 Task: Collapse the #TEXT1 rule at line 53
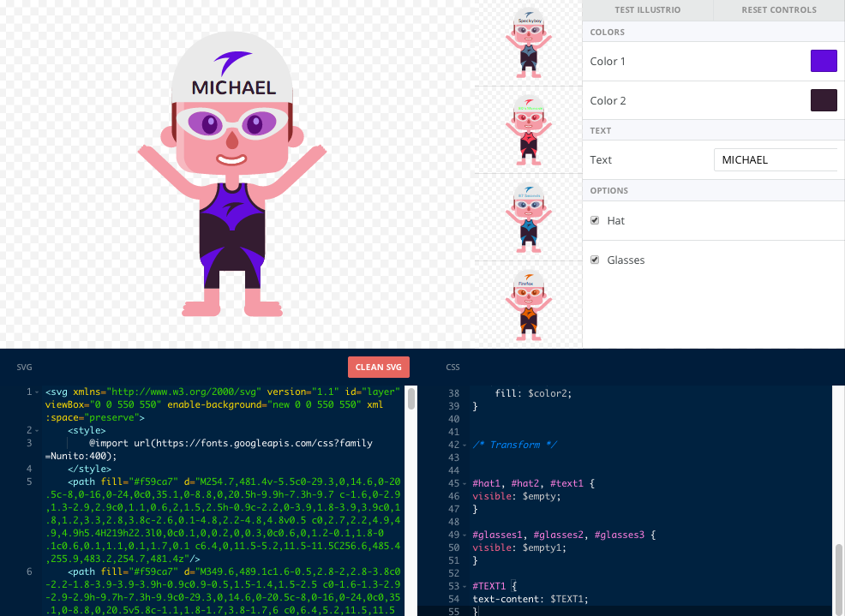pyautogui.click(x=464, y=587)
